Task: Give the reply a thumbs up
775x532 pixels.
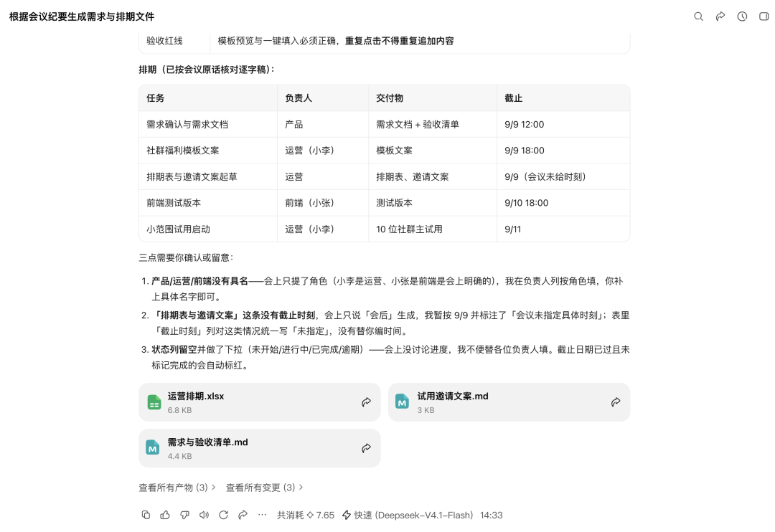Action: point(165,515)
